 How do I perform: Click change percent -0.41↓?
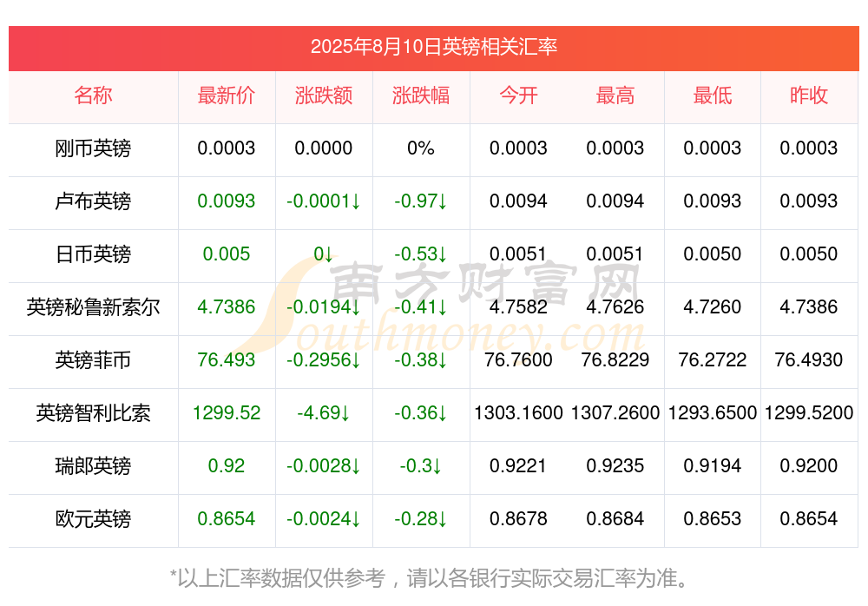[421, 306]
